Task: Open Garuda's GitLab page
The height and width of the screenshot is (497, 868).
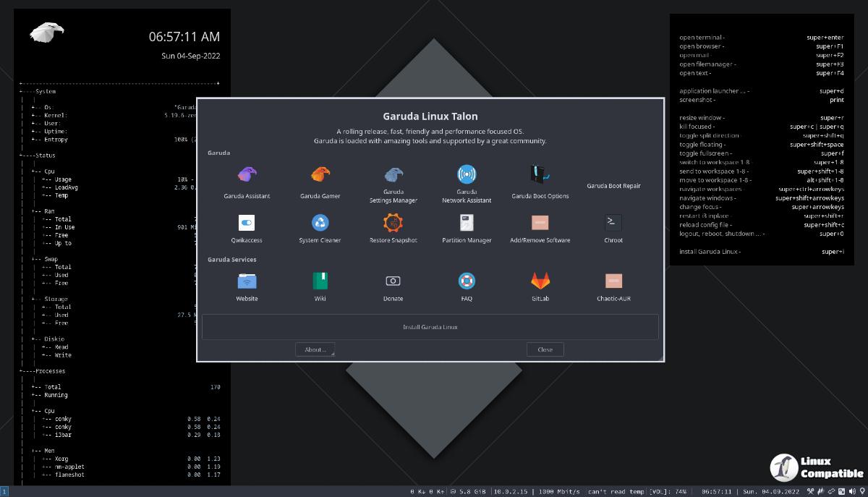Action: tap(540, 284)
